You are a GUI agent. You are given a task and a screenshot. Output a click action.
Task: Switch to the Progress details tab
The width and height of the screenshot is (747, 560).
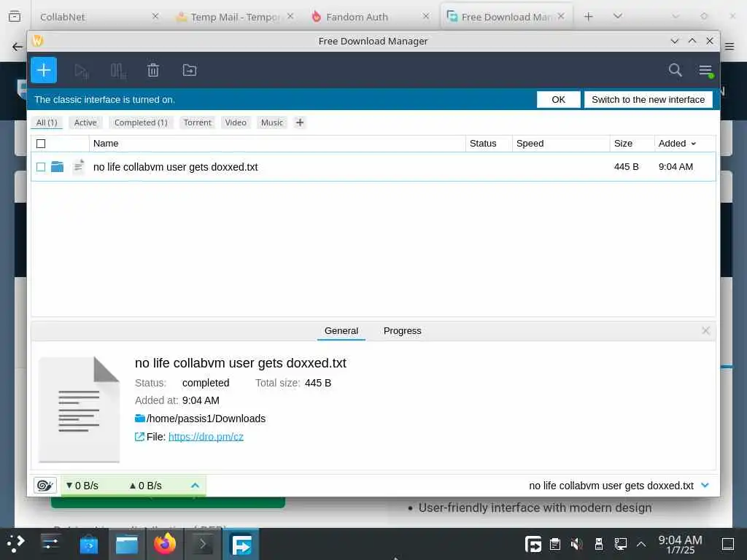[403, 330]
